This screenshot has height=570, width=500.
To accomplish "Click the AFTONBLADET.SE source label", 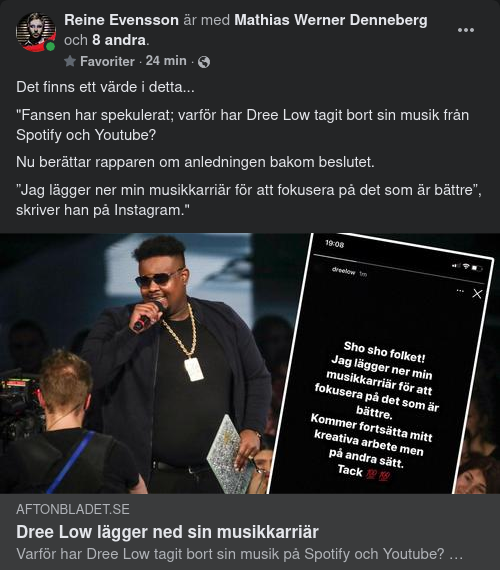I will click(x=73, y=509).
